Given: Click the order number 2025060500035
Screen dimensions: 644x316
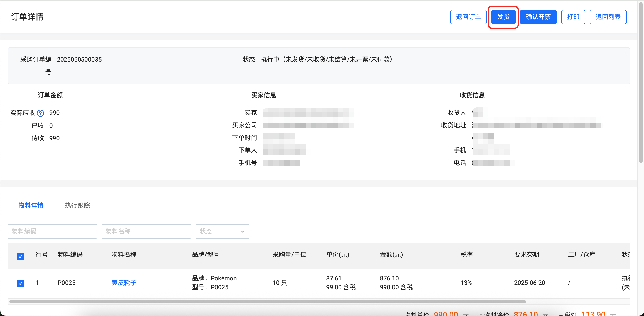Looking at the screenshot, I should (79, 60).
